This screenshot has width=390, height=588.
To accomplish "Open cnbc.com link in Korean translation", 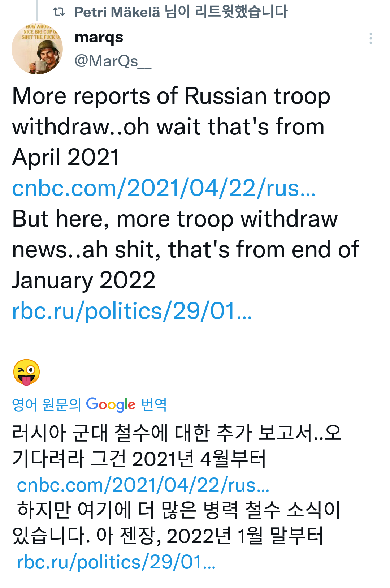I will tap(143, 485).
